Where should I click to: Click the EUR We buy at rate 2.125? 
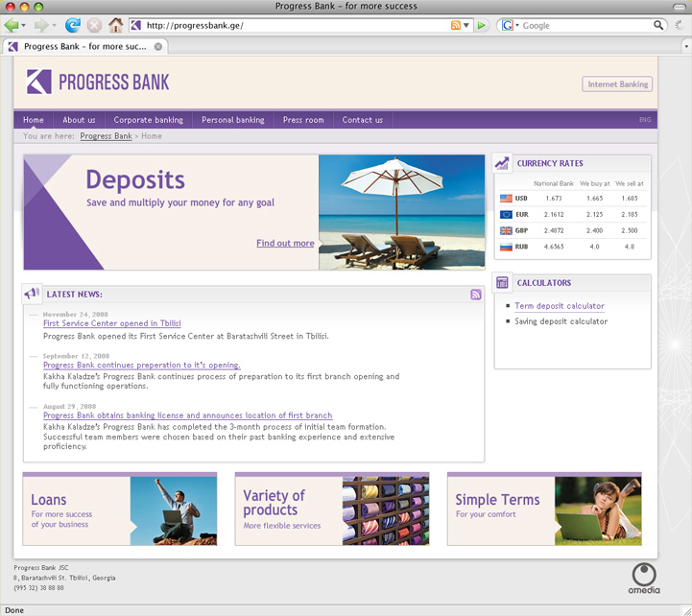594,215
